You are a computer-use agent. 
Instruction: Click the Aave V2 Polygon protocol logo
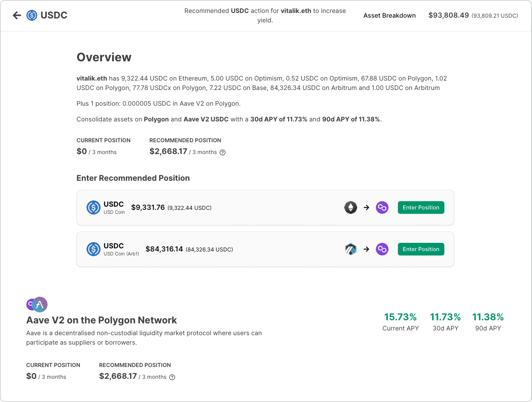(37, 305)
